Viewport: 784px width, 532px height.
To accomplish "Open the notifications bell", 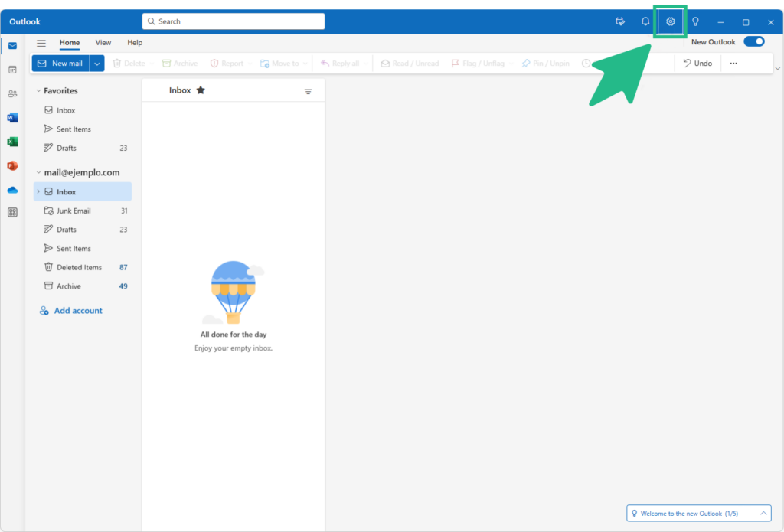I will pyautogui.click(x=645, y=21).
